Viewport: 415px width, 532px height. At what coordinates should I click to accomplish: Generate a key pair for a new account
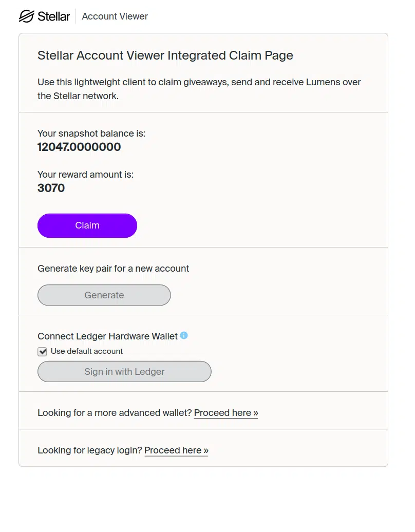[x=104, y=295]
